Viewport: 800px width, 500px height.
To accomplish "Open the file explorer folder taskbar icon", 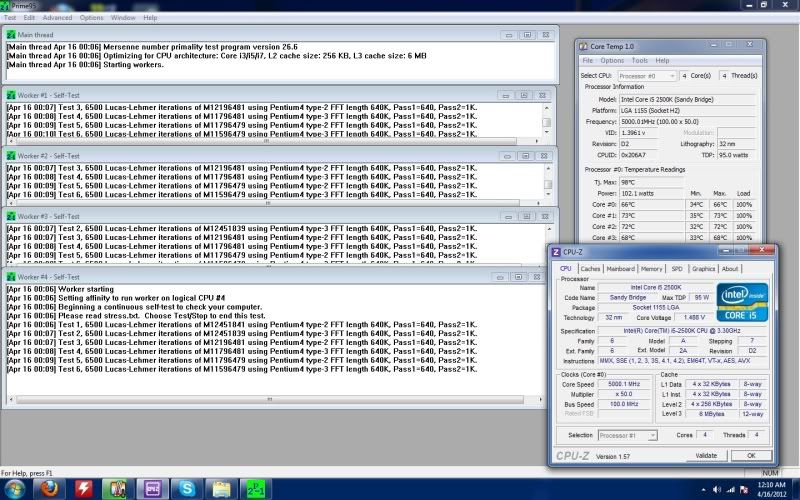I will click(221, 489).
